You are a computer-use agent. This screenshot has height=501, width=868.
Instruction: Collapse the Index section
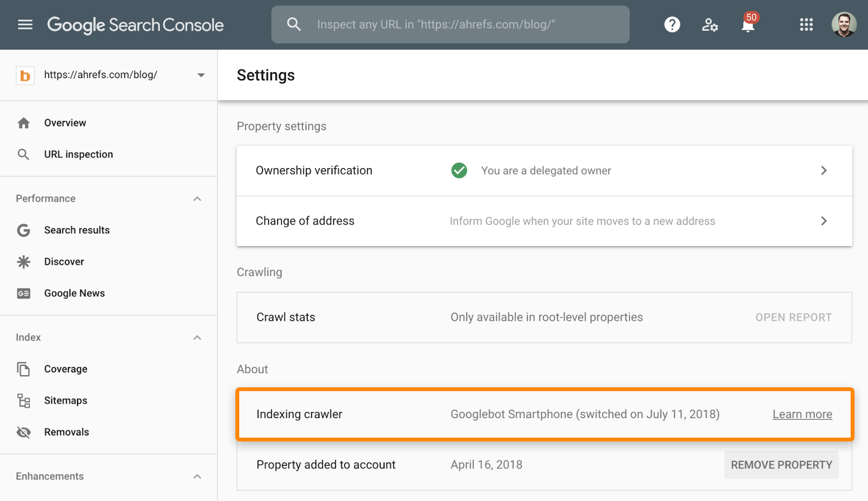point(197,338)
